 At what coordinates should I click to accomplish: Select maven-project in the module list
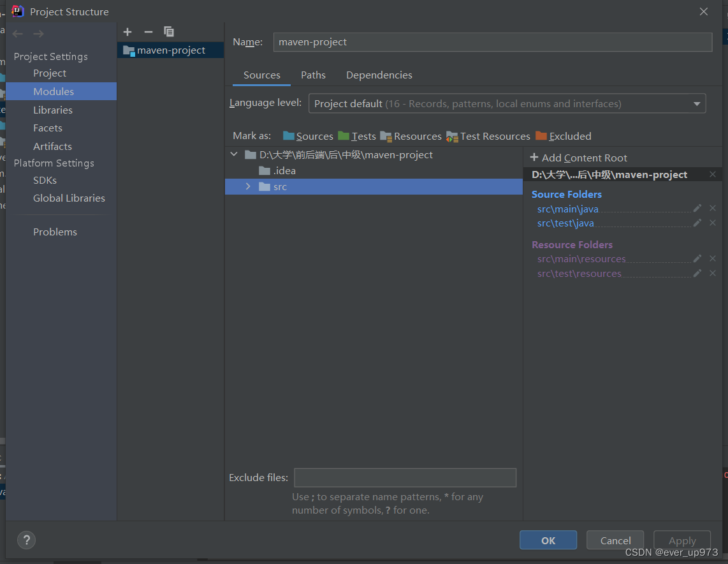point(170,50)
